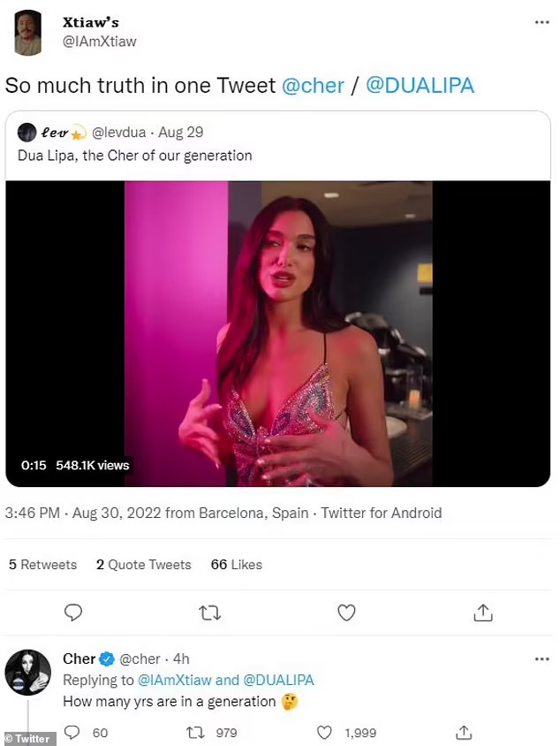Share the main tweet via share icon
This screenshot has width=560, height=746.
[x=483, y=612]
